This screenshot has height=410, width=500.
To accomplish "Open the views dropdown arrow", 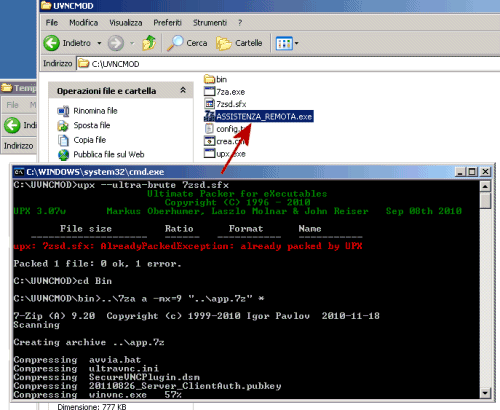I will point(296,43).
